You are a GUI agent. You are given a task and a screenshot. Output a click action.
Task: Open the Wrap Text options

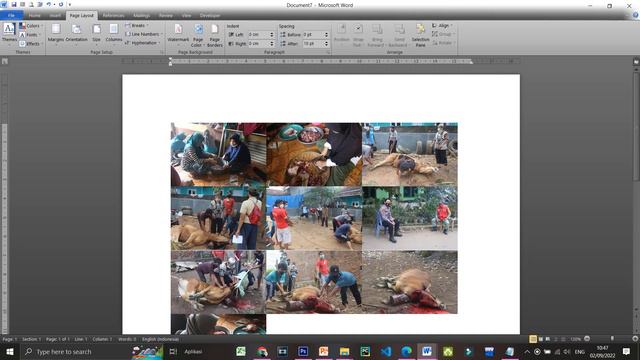pyautogui.click(x=358, y=35)
